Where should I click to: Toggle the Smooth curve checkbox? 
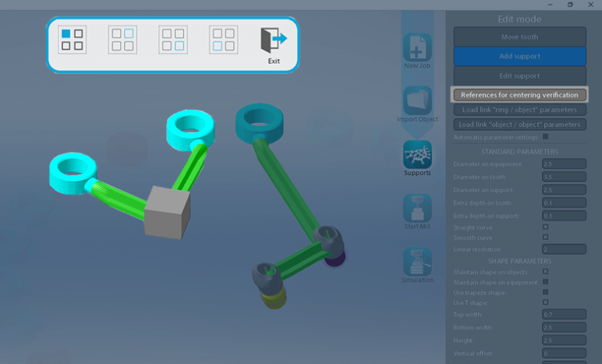click(545, 237)
